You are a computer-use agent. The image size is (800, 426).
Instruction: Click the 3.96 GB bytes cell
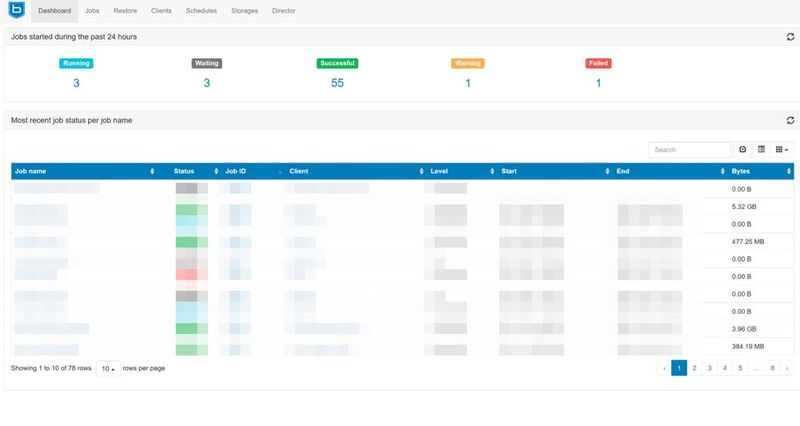744,329
